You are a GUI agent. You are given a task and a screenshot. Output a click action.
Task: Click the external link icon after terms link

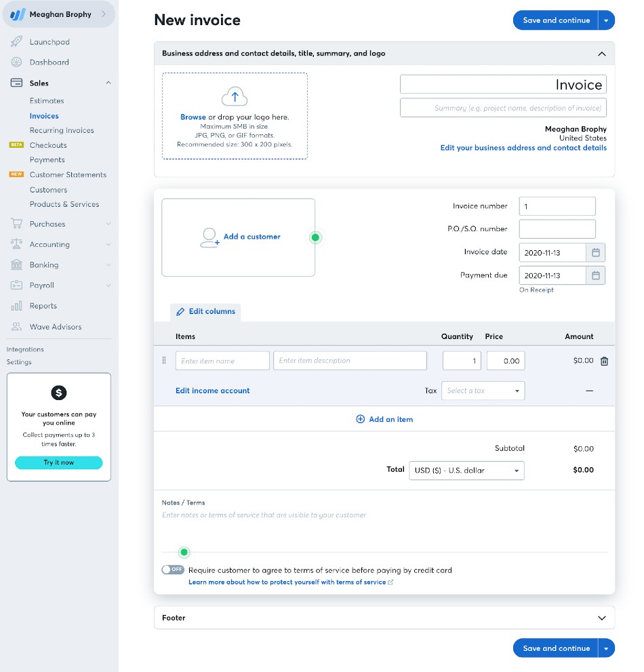pos(390,582)
